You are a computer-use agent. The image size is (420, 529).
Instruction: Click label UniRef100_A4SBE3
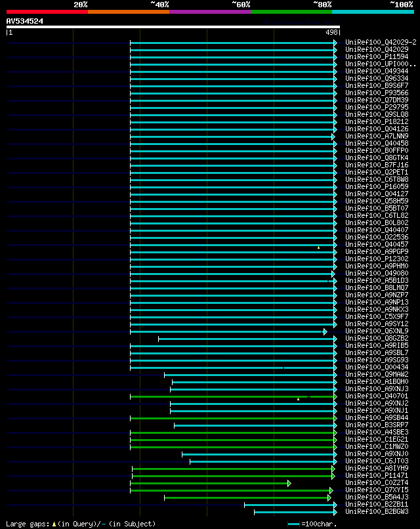377,432
